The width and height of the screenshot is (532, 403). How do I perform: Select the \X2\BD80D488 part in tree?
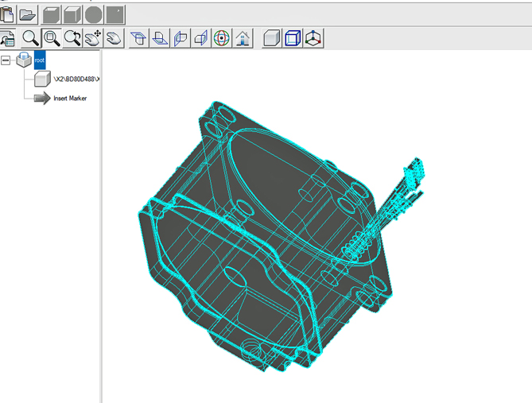[76, 79]
